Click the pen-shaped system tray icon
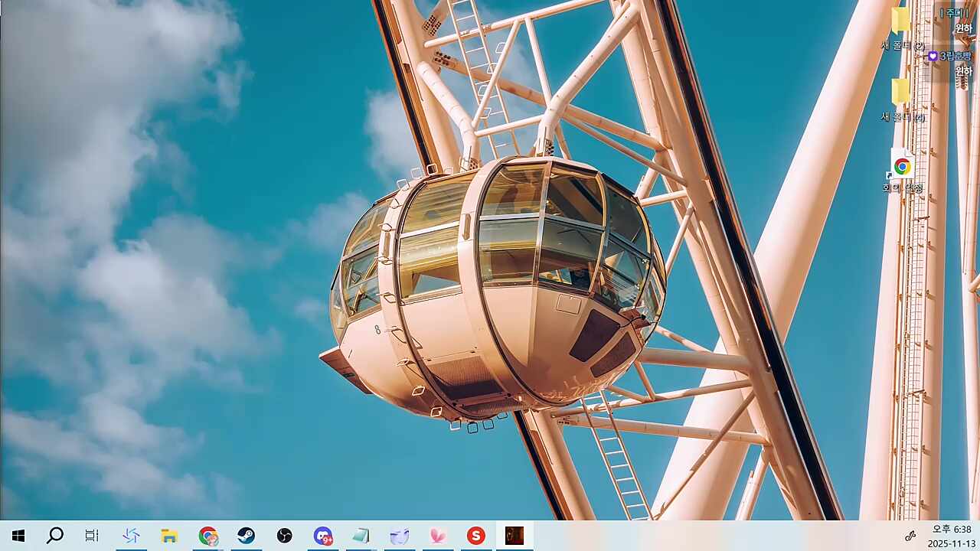 coord(910,536)
